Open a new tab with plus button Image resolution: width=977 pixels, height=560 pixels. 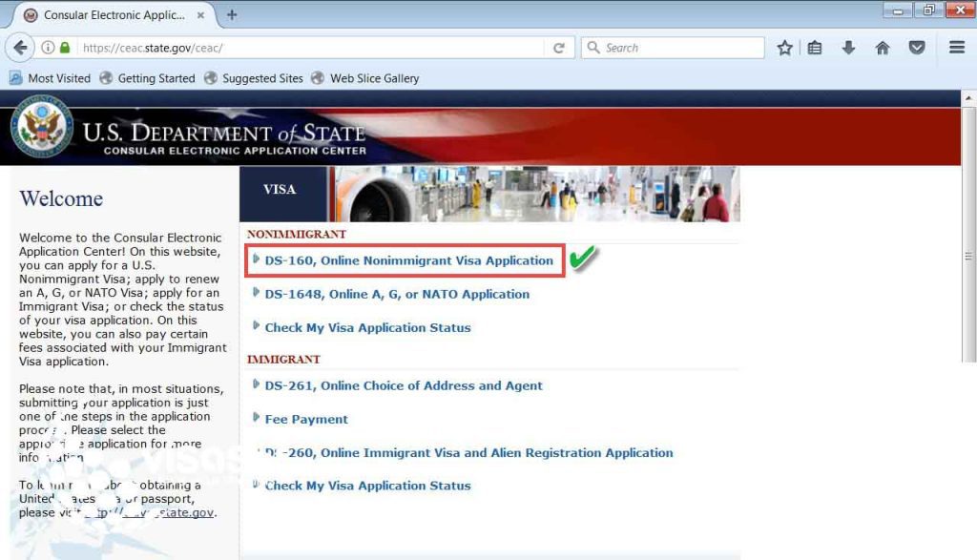click(x=232, y=14)
